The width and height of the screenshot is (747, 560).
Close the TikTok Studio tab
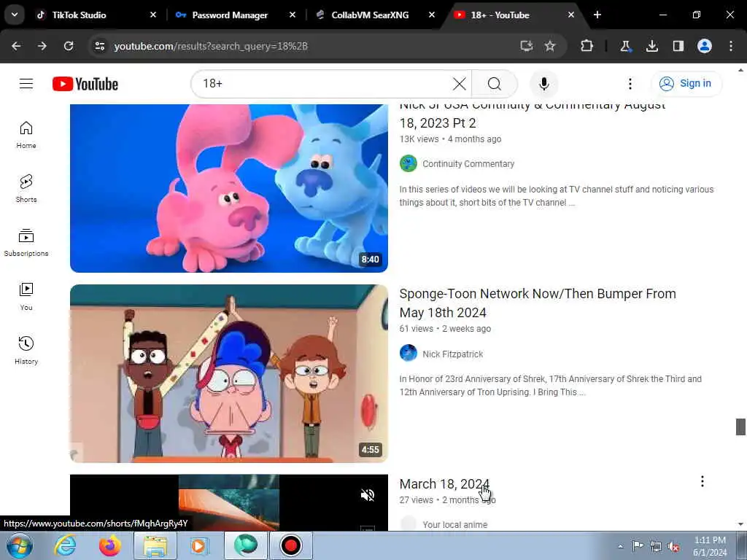[153, 15]
